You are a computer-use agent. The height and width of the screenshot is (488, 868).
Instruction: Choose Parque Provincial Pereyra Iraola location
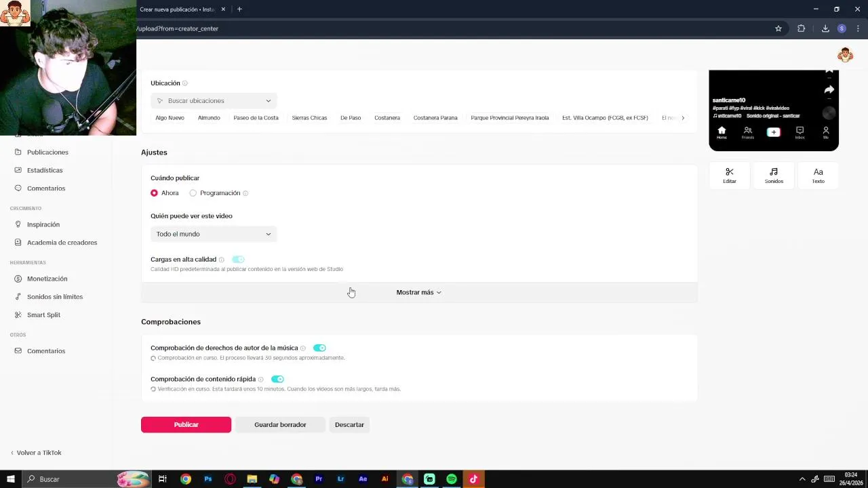(x=510, y=118)
